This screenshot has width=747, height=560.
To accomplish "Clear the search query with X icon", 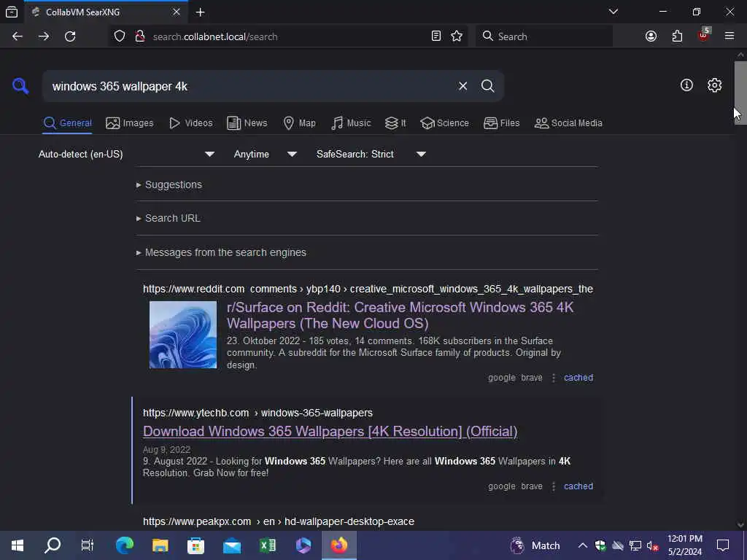I will (x=462, y=86).
